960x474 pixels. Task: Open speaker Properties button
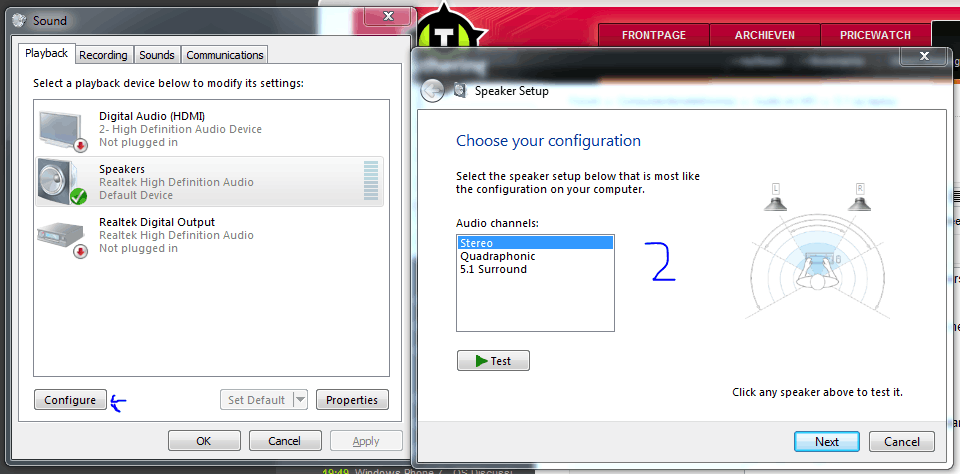(352, 400)
